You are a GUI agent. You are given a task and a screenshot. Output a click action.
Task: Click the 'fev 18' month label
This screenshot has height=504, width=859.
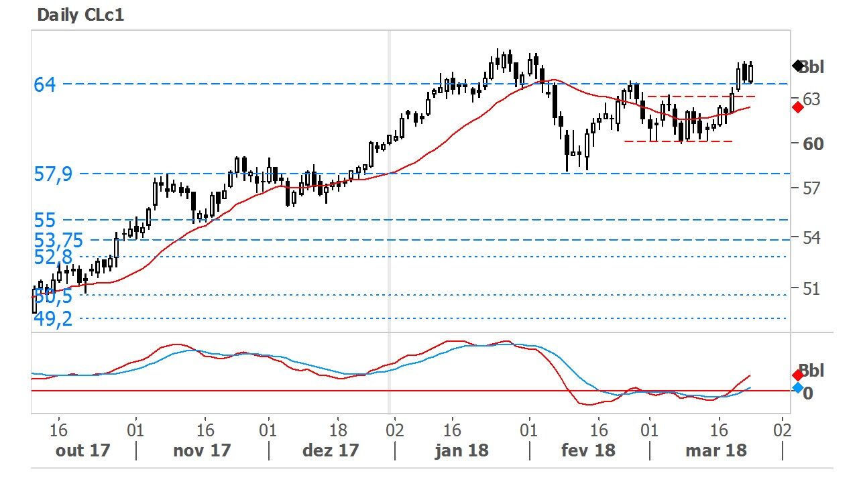[588, 450]
